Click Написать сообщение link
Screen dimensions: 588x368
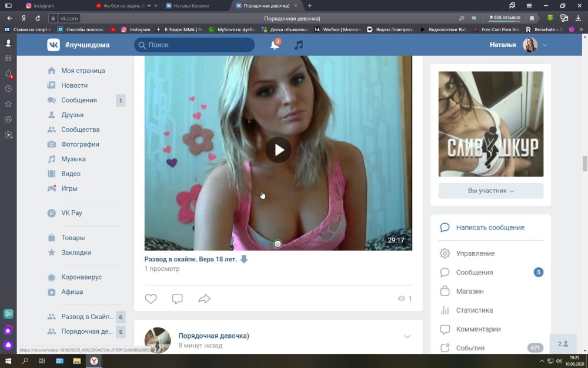pyautogui.click(x=490, y=227)
